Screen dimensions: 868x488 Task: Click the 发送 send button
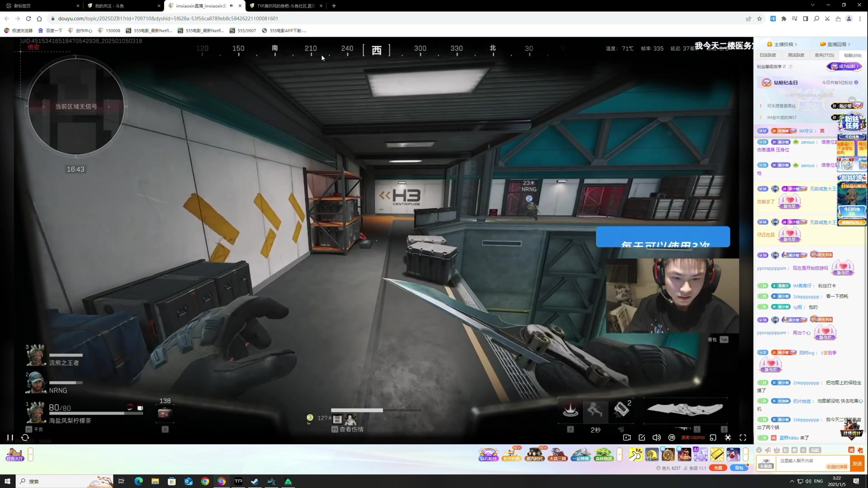[857, 464]
